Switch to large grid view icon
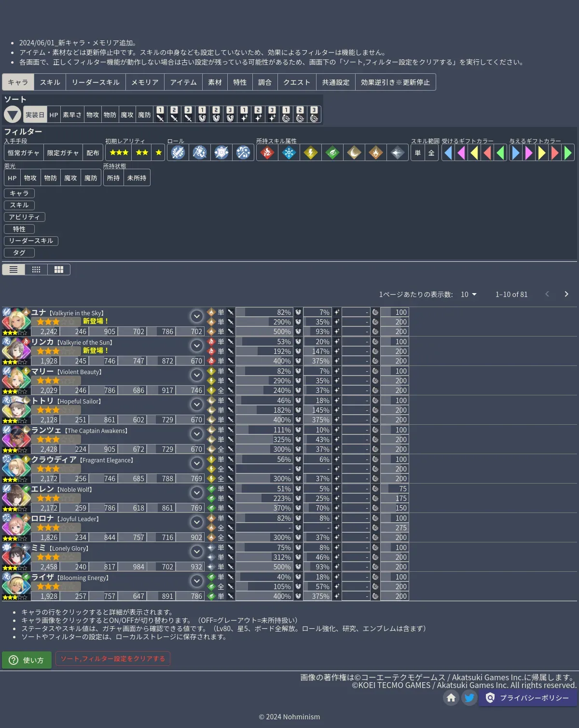 point(59,270)
